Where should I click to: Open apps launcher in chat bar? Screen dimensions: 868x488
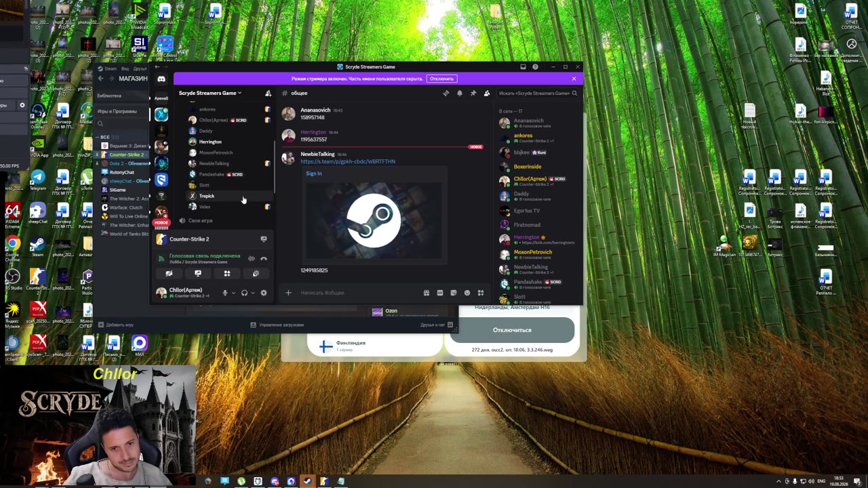tap(481, 293)
